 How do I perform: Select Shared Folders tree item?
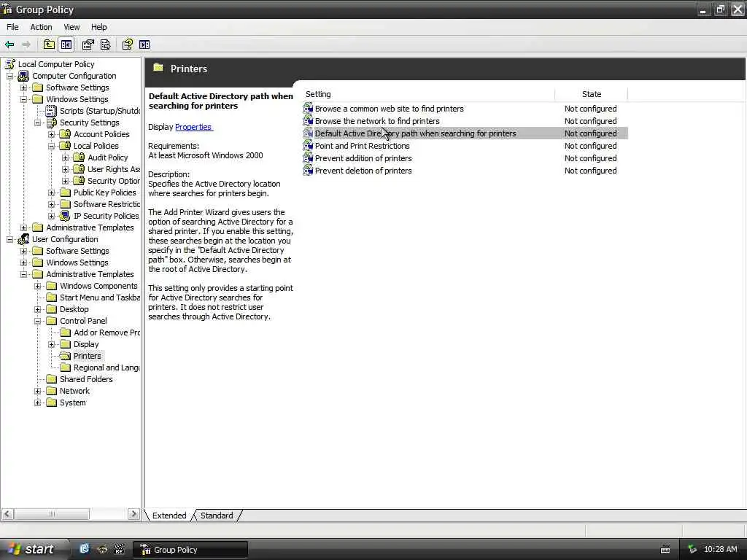86,379
